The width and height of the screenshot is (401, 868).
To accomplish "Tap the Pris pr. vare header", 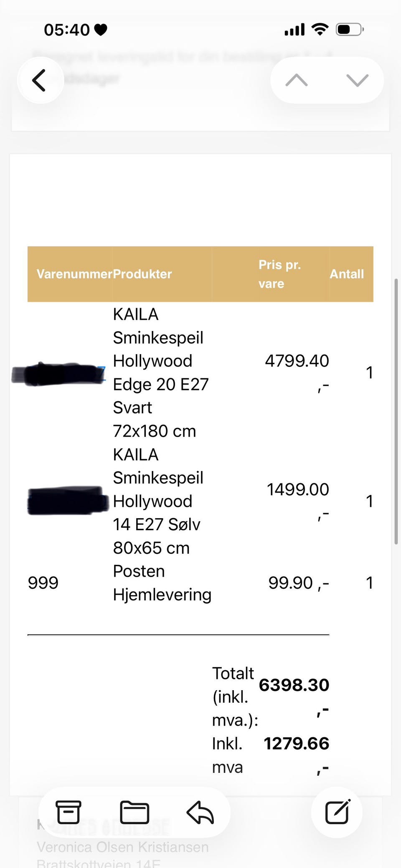I will click(279, 274).
